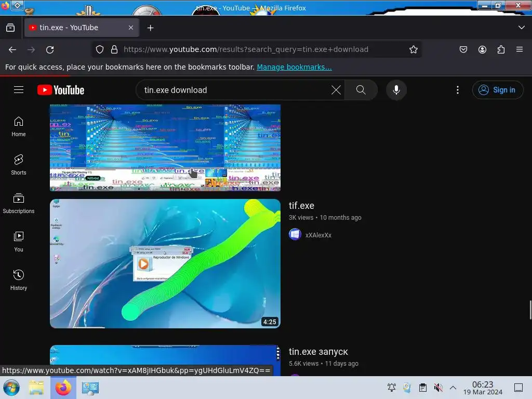Open History in the sidebar

[19, 280]
